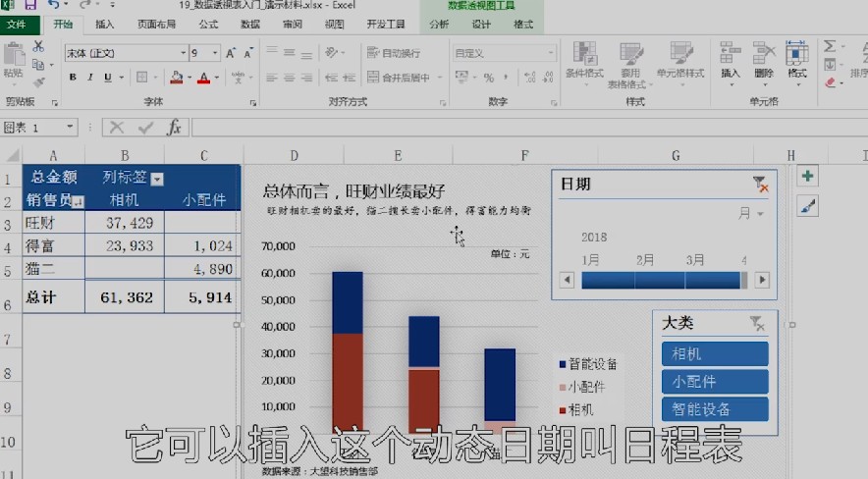868x479 pixels.
Task: Click the chart styles brush button
Action: (x=808, y=207)
